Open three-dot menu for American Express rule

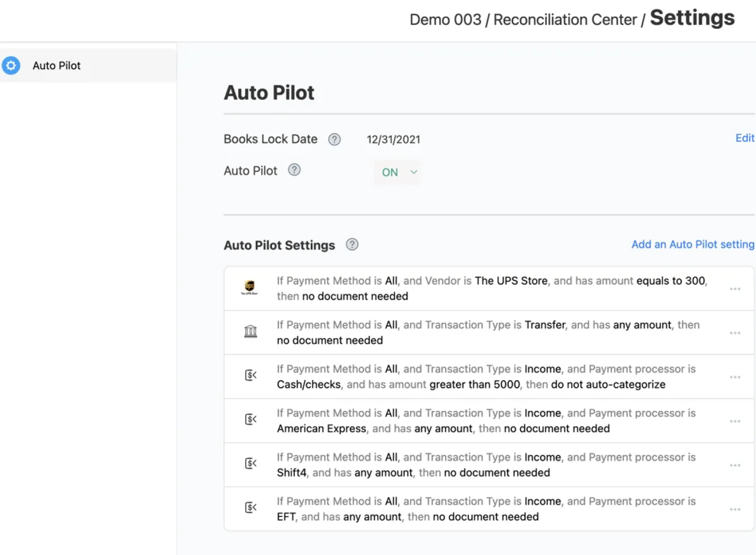735,421
